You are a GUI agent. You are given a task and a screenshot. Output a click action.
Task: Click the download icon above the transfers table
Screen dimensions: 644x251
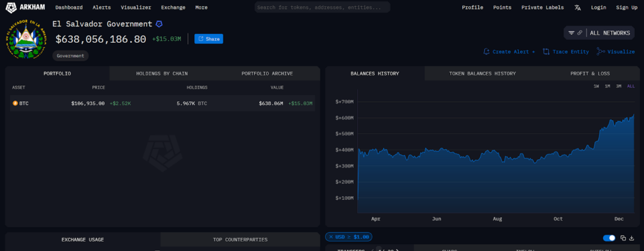[631, 238]
